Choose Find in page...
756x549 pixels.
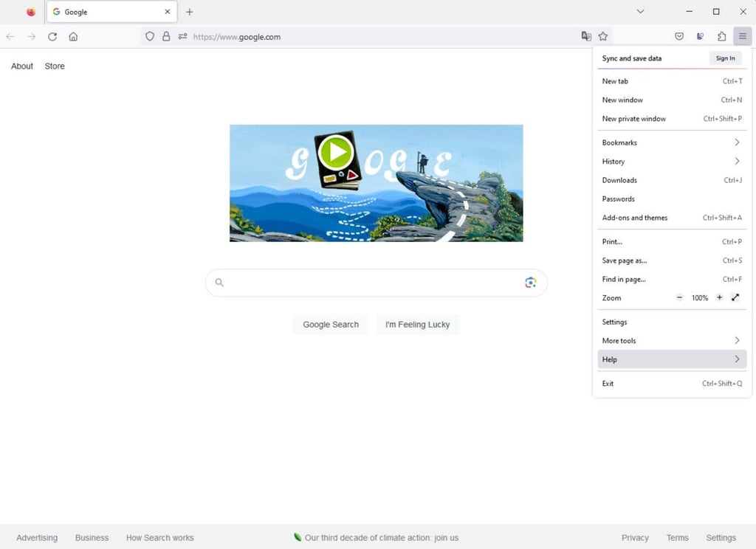[672, 280]
